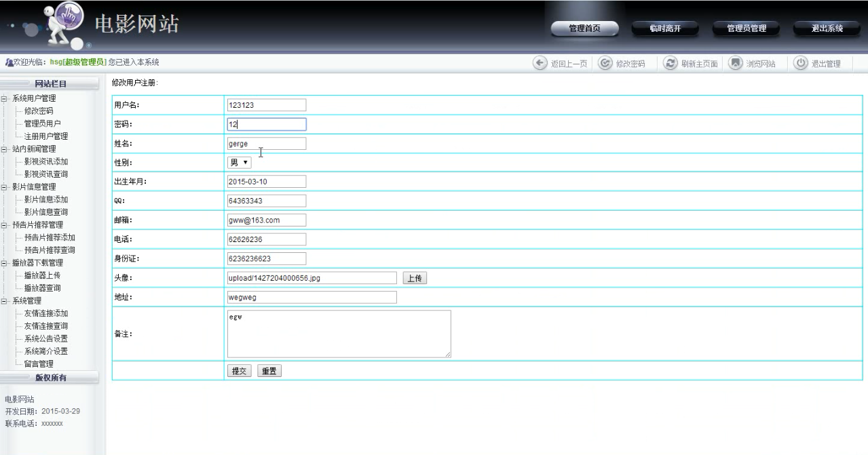Image resolution: width=868 pixels, height=455 pixels.
Task: Open the 管理员管理 tab
Action: point(747,28)
